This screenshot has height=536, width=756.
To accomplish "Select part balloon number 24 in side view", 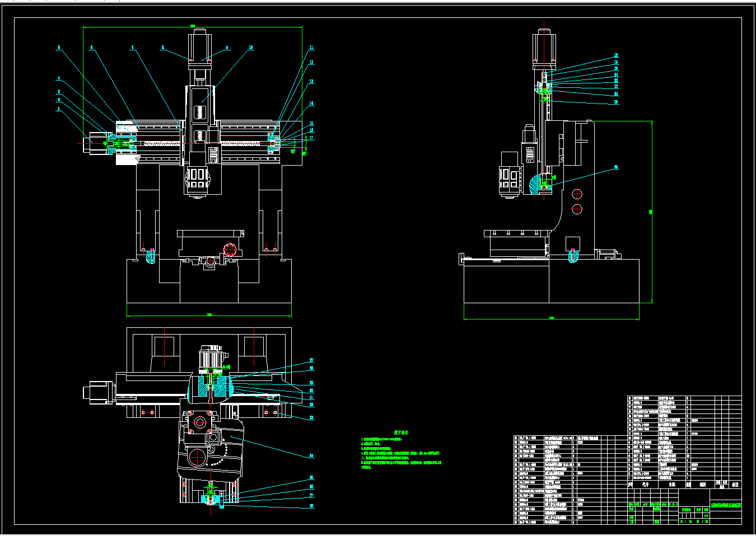I will point(616,94).
